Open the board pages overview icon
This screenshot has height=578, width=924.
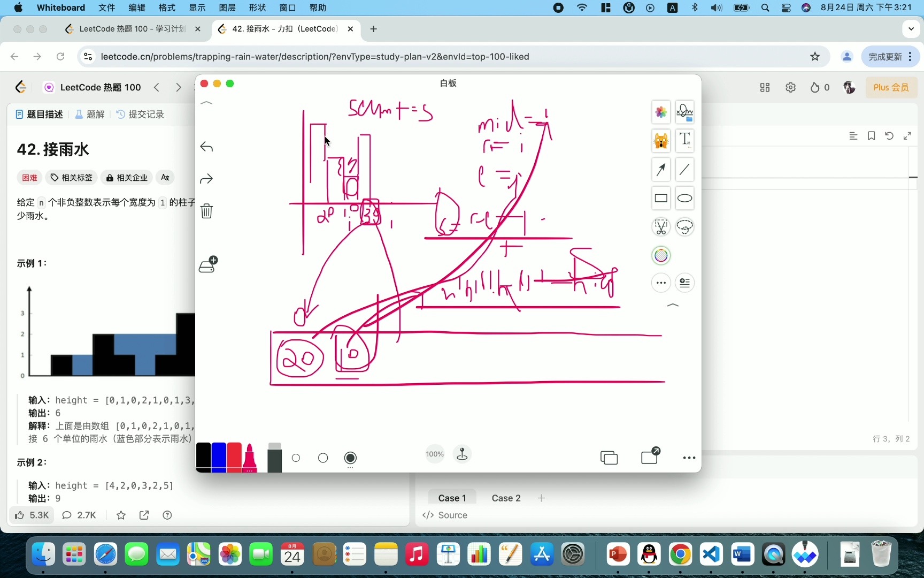(x=609, y=458)
